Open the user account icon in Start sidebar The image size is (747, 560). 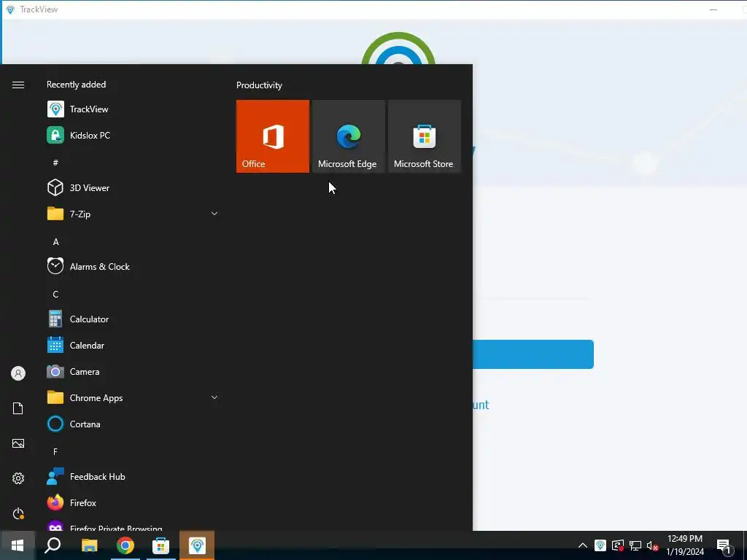[18, 373]
